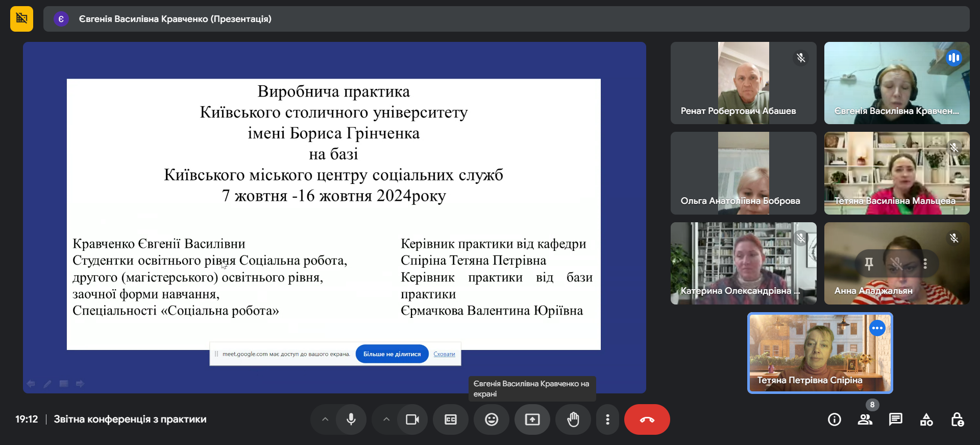
Task: Click muted mic indicator on Ренат Абашев tile
Action: pos(801,58)
